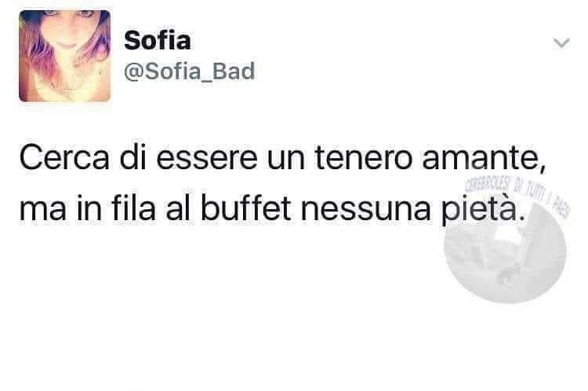Click the circular watermark logo
Viewport: 588px width, 391px height.
point(505,251)
